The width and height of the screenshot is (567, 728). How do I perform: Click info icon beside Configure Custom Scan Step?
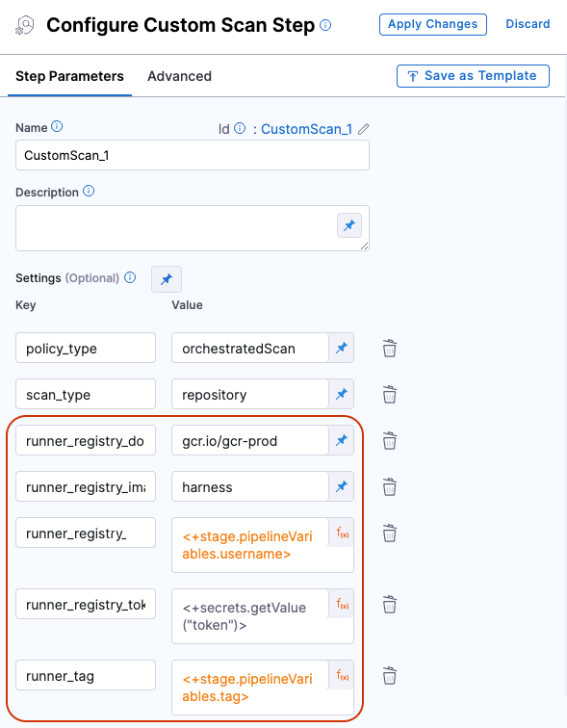tap(325, 25)
